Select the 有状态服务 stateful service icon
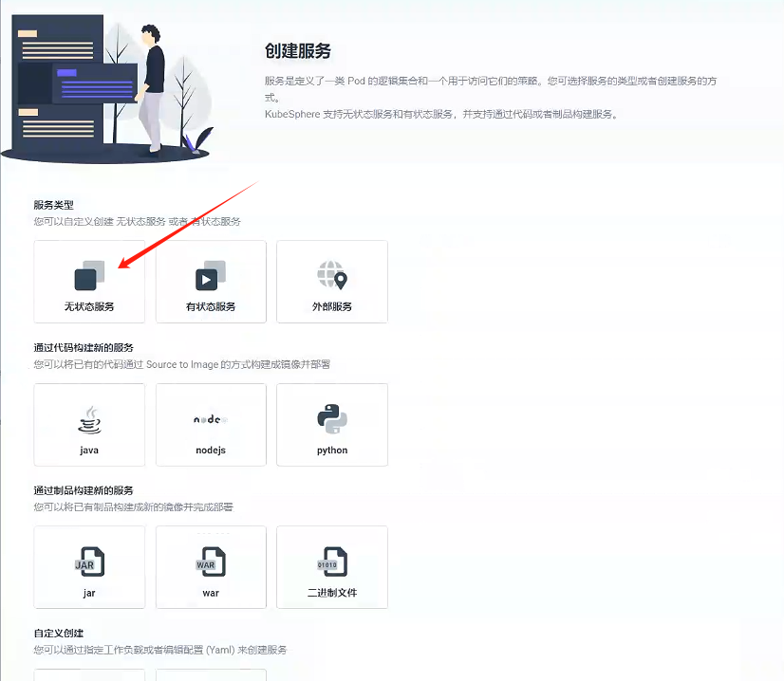784x681 pixels. click(211, 275)
